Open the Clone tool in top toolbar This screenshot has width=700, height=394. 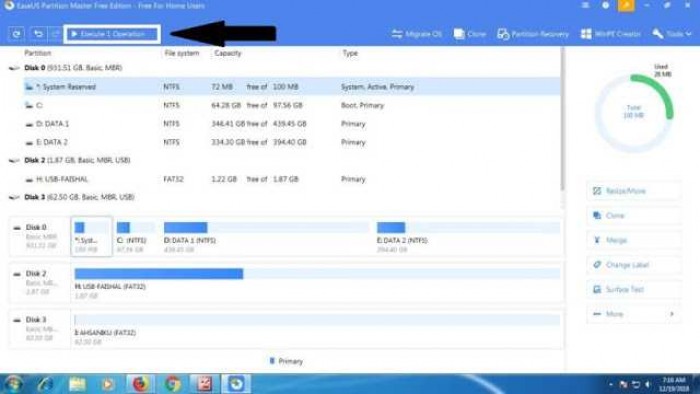tap(470, 34)
